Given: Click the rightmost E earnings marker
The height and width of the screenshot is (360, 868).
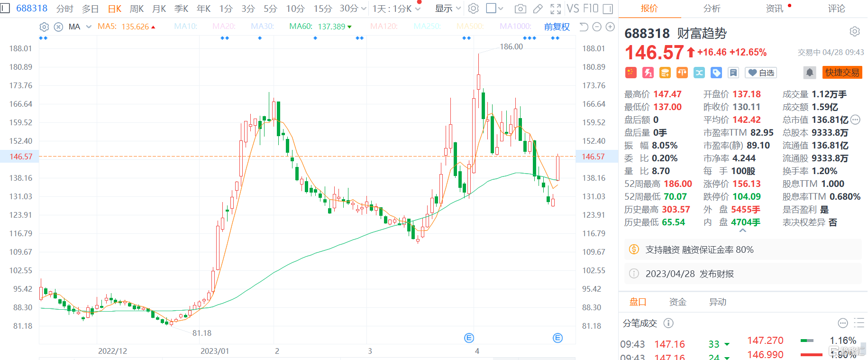Looking at the screenshot, I should (x=557, y=338).
